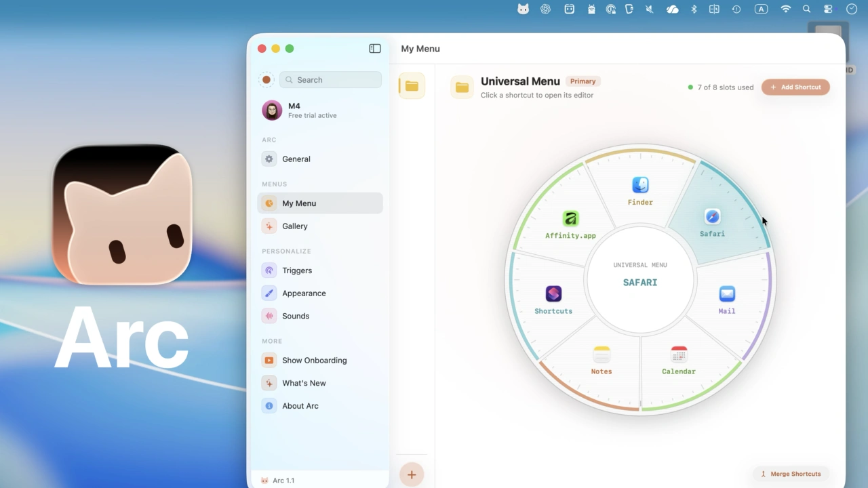868x488 pixels.
Task: Select My Menu in sidebar
Action: [320, 203]
